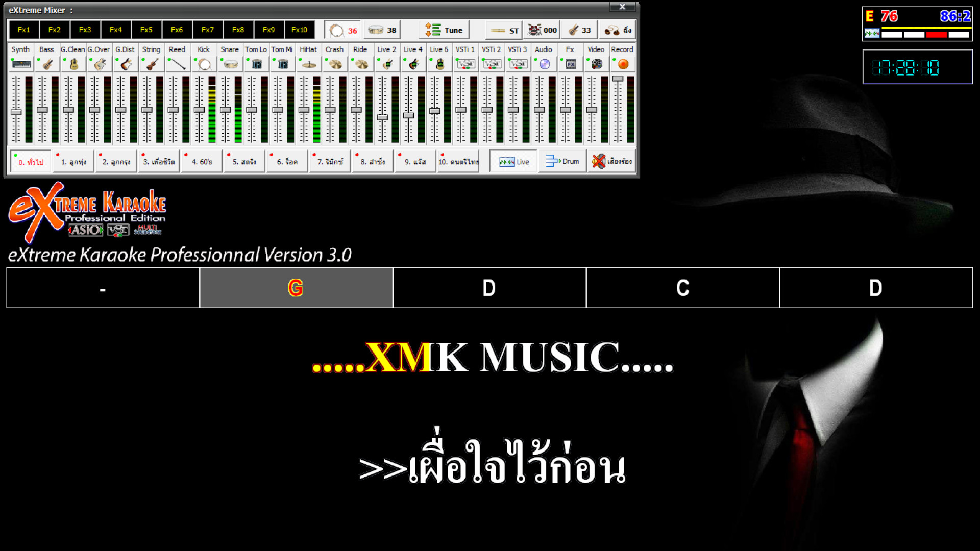Open the Video channel film icon
This screenshot has height=551, width=980.
[x=596, y=64]
